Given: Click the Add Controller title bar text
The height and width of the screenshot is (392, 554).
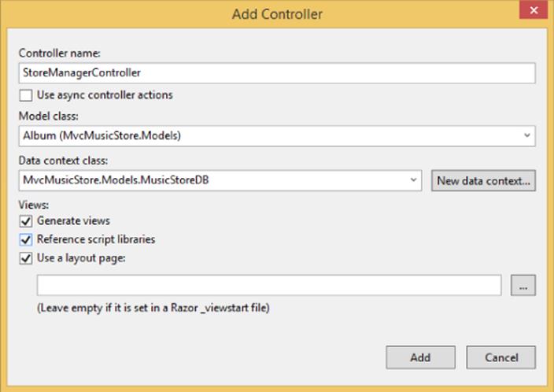Looking at the screenshot, I should [x=277, y=14].
